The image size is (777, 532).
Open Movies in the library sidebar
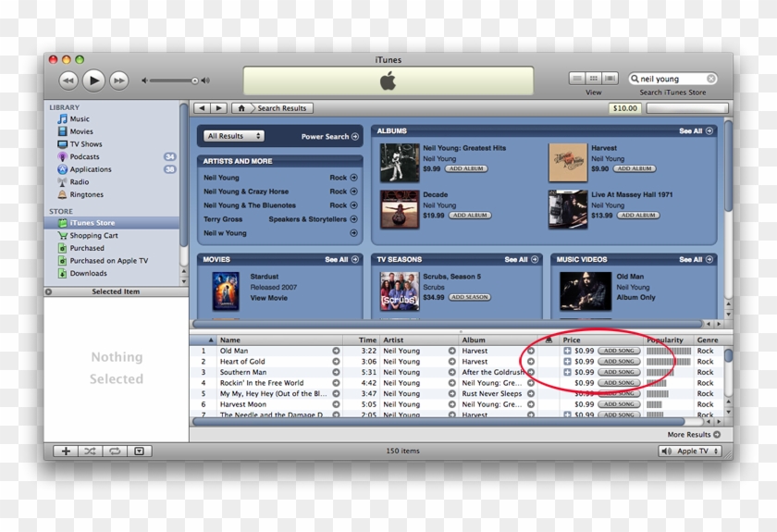tap(81, 131)
